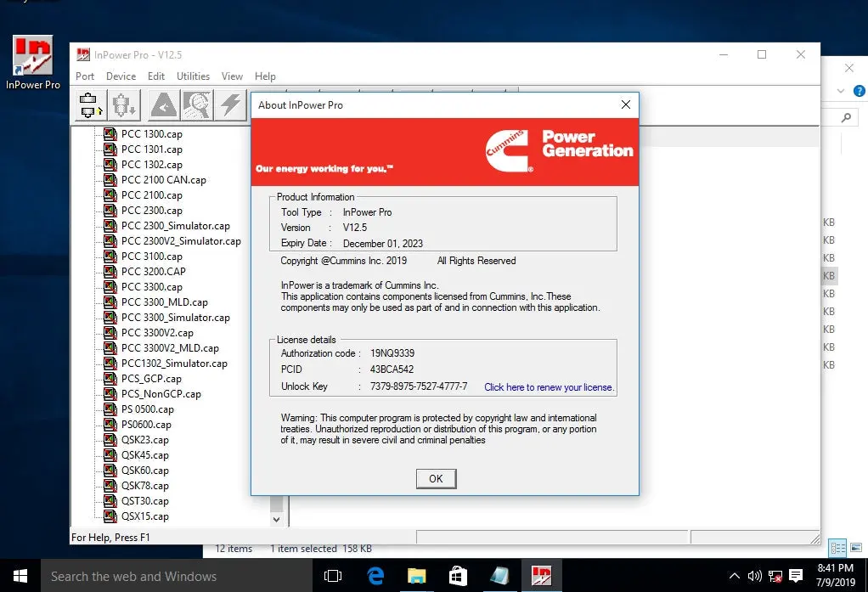Click the taskbar search box
The height and width of the screenshot is (592, 868).
[178, 576]
